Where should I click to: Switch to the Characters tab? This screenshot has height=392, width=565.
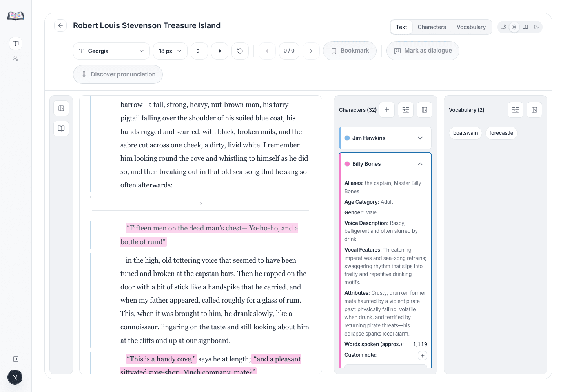coord(432,27)
